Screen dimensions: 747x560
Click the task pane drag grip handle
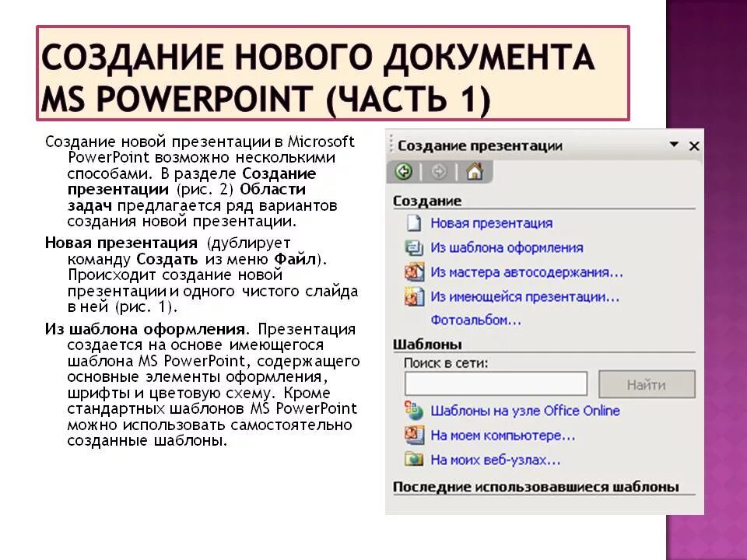391,144
